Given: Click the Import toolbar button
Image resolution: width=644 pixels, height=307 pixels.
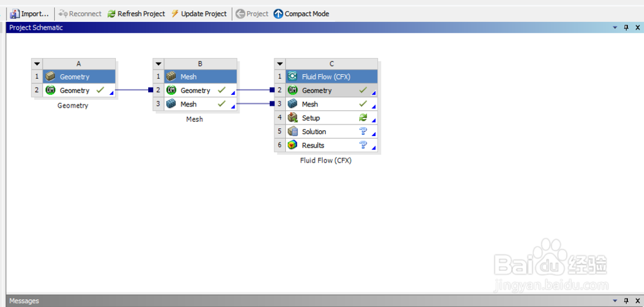Looking at the screenshot, I should (30, 14).
